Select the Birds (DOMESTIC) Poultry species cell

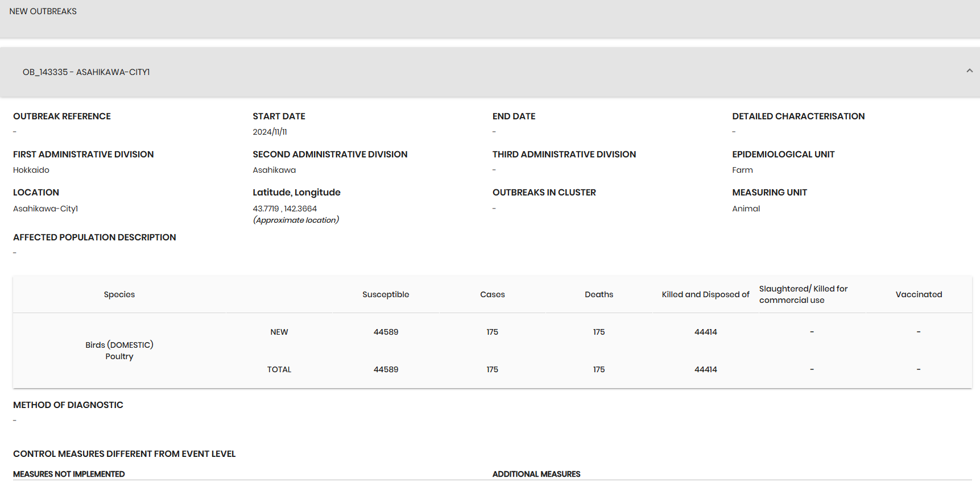click(x=119, y=351)
